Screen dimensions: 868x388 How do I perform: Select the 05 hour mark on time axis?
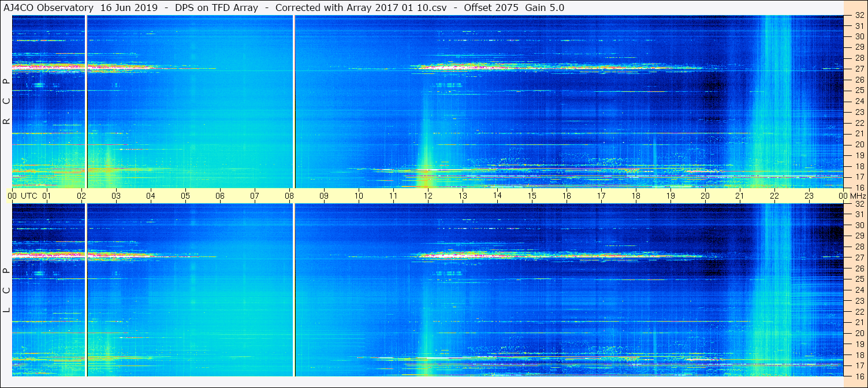point(185,196)
